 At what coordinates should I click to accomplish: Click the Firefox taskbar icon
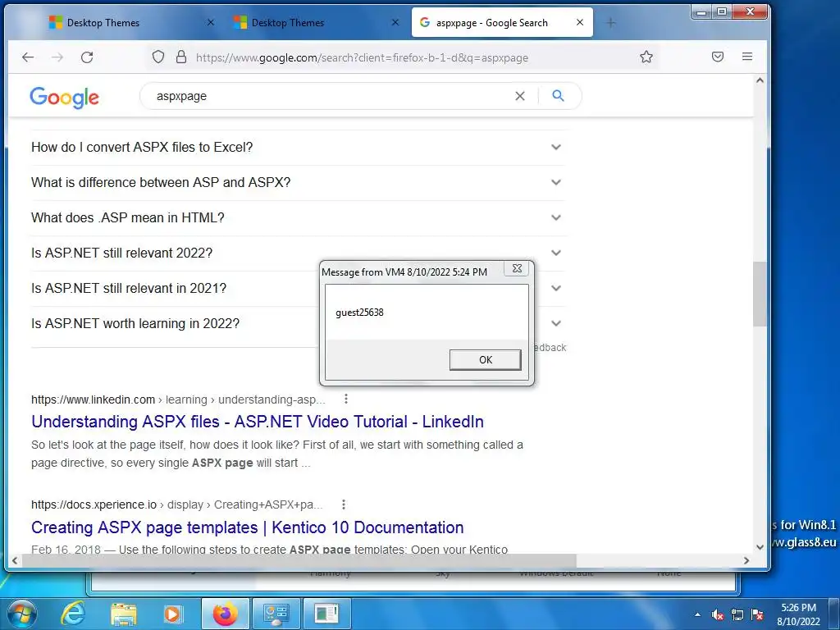(x=225, y=614)
